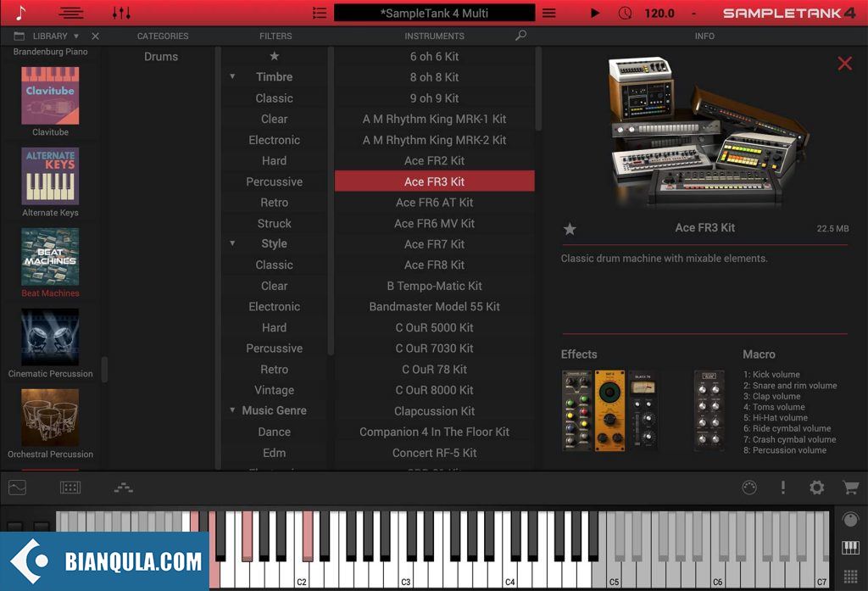Select Bandmaster Model 55 Kit
Screen dimensions: 868x591
(435, 306)
